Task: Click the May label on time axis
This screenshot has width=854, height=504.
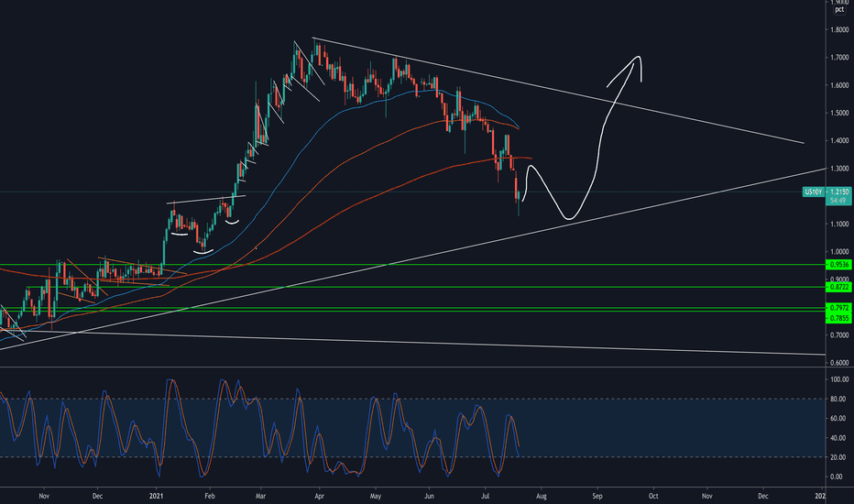Action: [x=376, y=497]
